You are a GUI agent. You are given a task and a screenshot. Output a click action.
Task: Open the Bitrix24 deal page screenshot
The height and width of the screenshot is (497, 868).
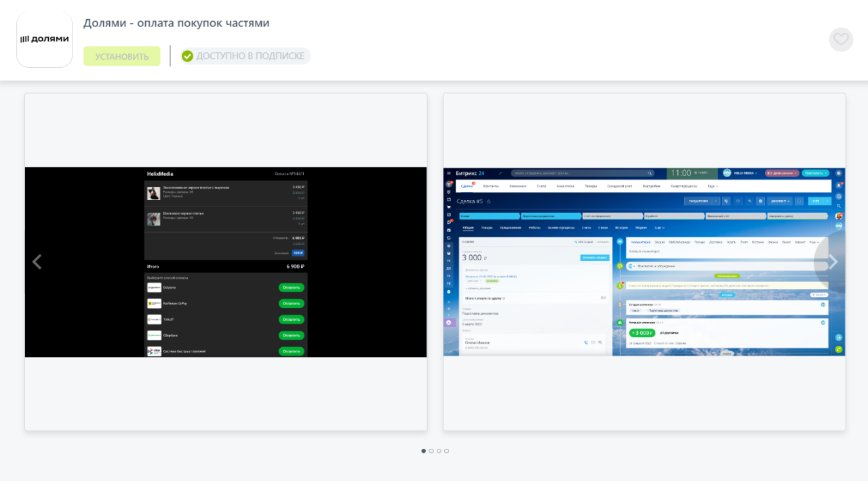pyautogui.click(x=644, y=262)
